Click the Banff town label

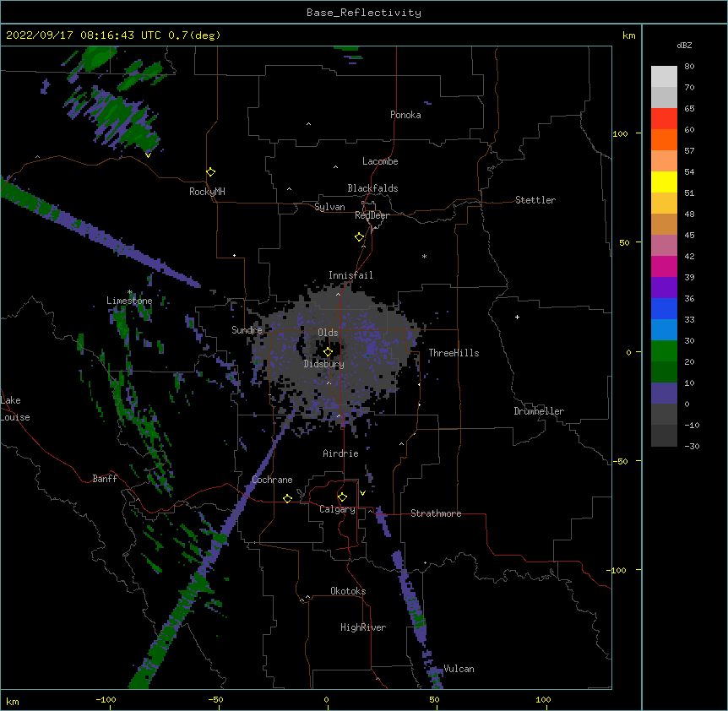click(x=105, y=479)
